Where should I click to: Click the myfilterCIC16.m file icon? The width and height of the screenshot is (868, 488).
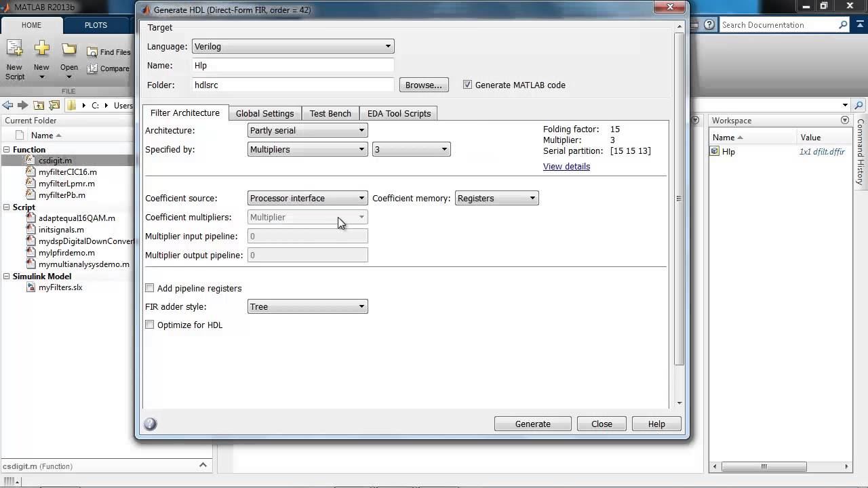coord(31,172)
